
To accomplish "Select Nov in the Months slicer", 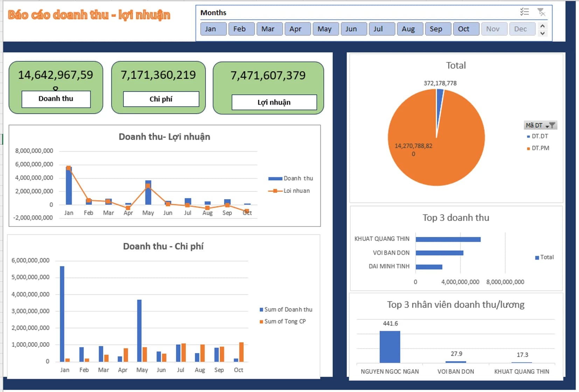I will [x=494, y=29].
